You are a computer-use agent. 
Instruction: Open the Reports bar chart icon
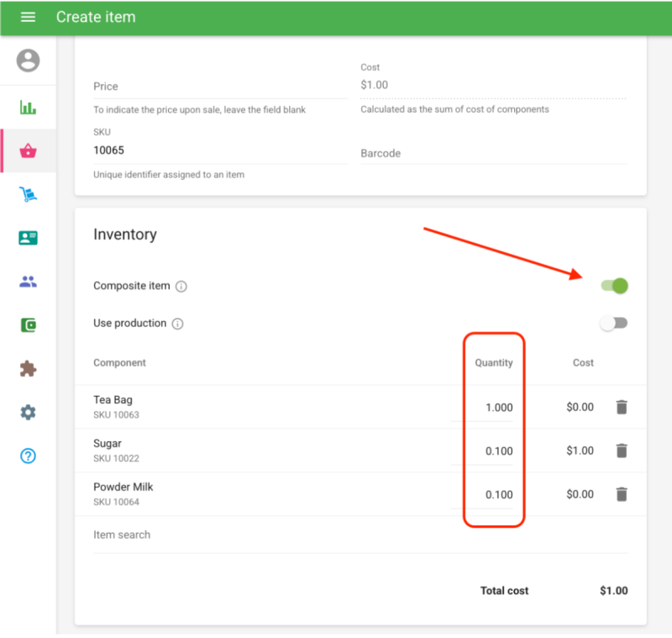29,108
